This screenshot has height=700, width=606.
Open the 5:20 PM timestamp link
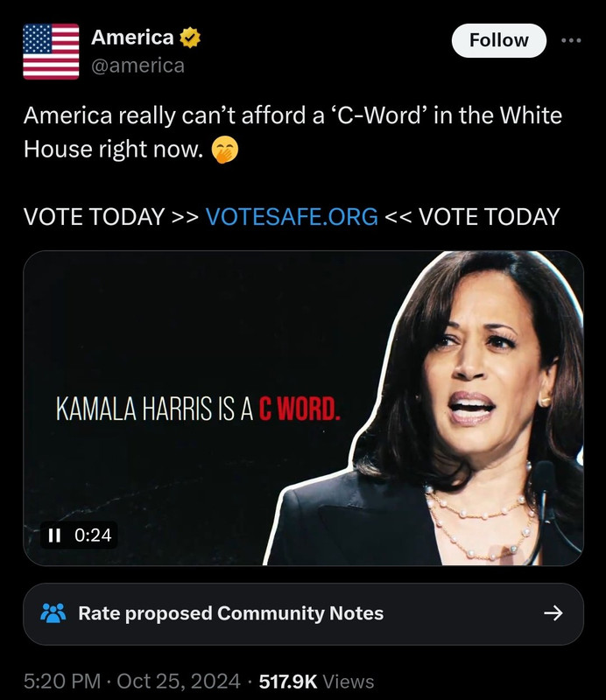(x=62, y=682)
